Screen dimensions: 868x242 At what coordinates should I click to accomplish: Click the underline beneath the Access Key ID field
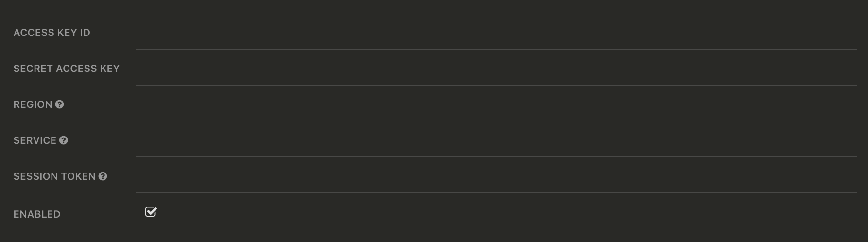click(497, 49)
